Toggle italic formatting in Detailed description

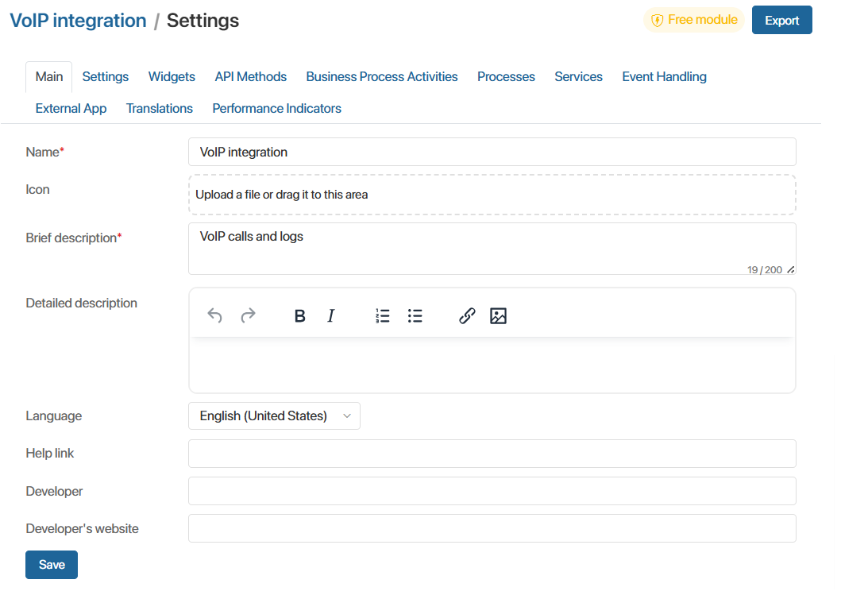pyautogui.click(x=331, y=316)
